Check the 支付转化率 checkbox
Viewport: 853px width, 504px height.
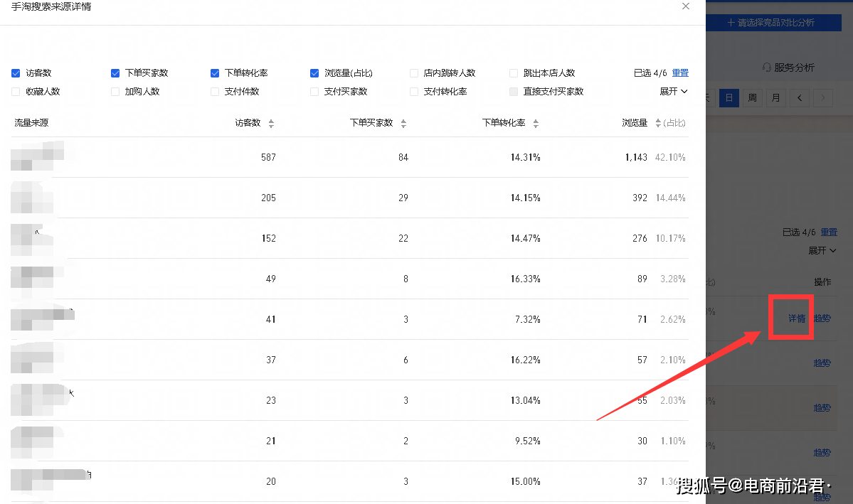[x=414, y=91]
